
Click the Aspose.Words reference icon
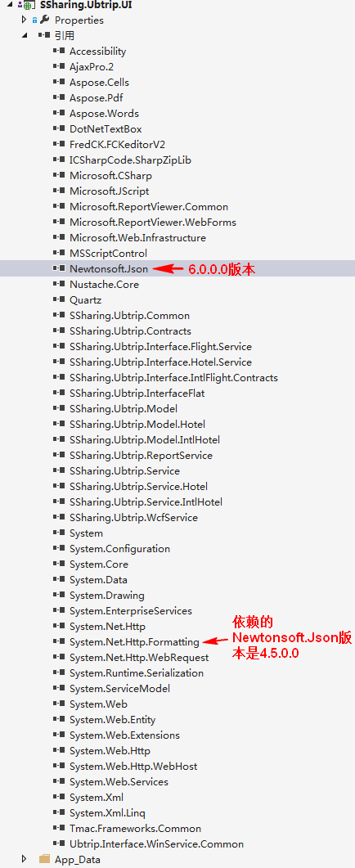[x=59, y=113]
